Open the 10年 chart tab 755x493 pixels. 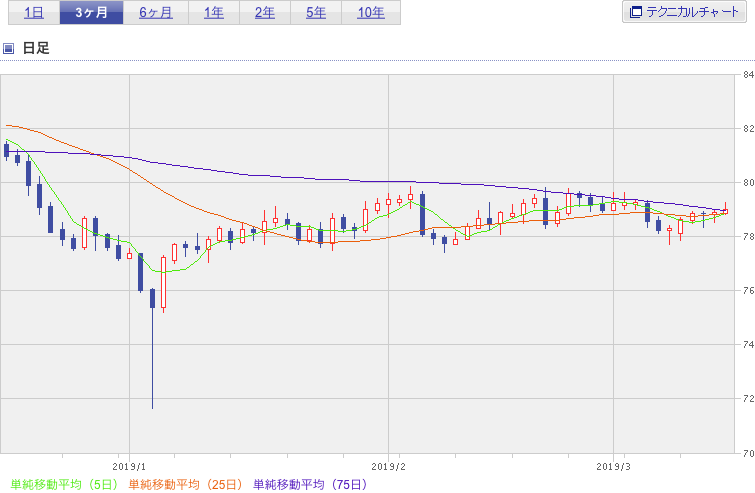tap(371, 13)
